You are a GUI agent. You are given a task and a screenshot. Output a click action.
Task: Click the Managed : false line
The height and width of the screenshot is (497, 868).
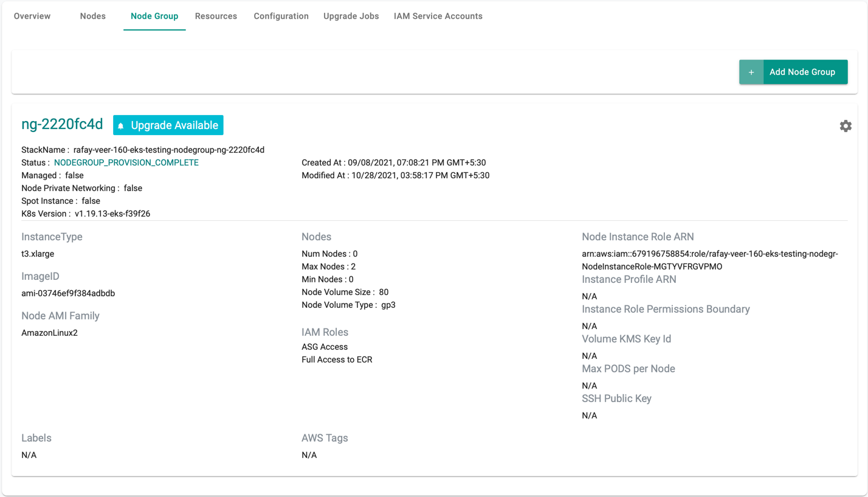(x=52, y=176)
